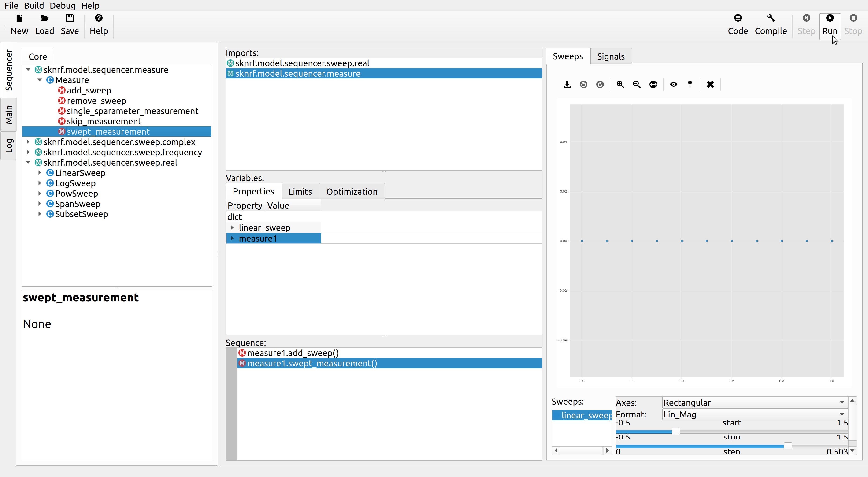
Task: Expand sknrf.model.sequencer.sweep.complex module
Action: coord(28,142)
